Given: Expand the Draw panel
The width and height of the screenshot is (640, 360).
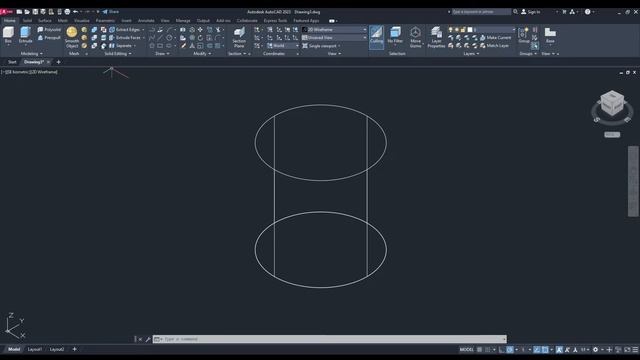Looking at the screenshot, I should [162, 53].
